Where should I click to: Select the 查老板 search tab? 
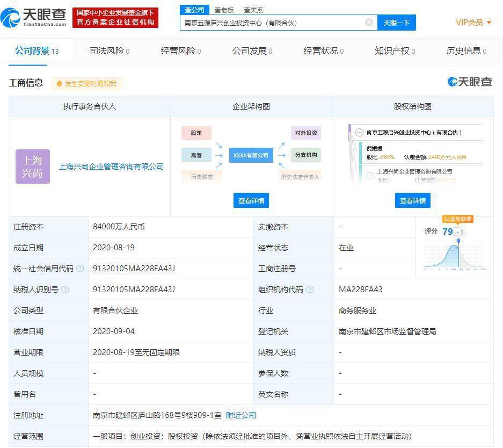click(224, 10)
